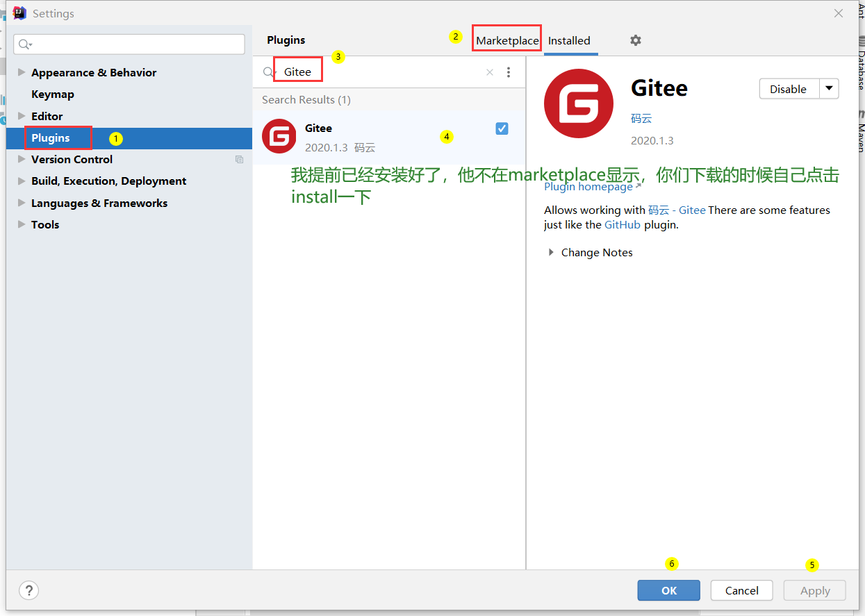Viewport: 865px width, 616px height.
Task: Expand Appearance & Behavior settings
Action: [x=22, y=72]
